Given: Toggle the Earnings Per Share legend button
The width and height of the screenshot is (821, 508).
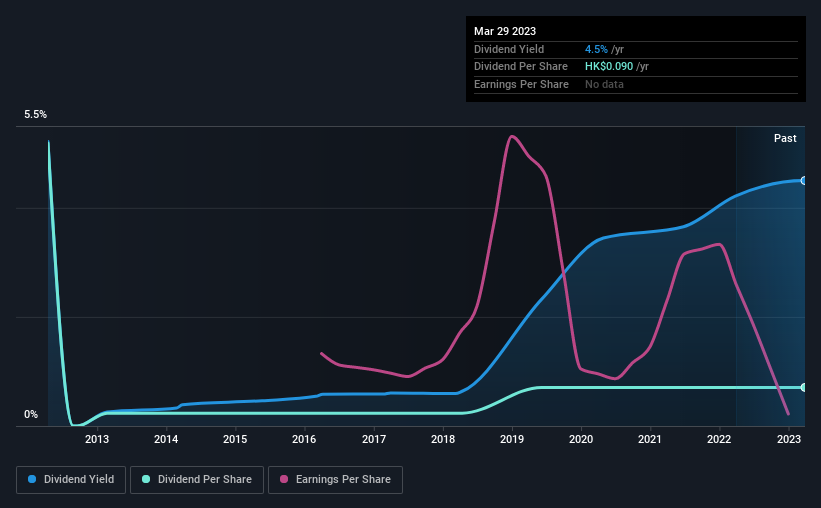Looking at the screenshot, I should coord(335,480).
